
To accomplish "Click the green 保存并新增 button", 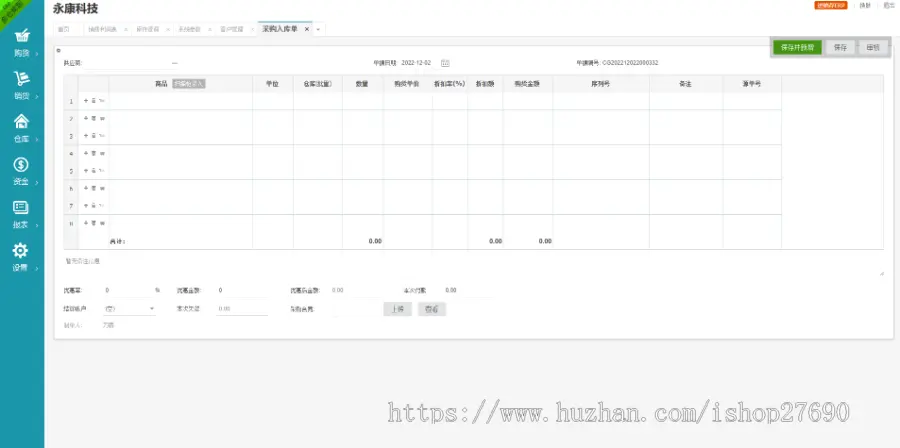I will [x=798, y=47].
